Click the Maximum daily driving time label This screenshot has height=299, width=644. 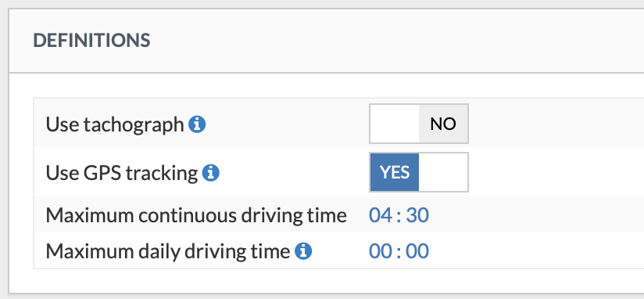pyautogui.click(x=167, y=251)
